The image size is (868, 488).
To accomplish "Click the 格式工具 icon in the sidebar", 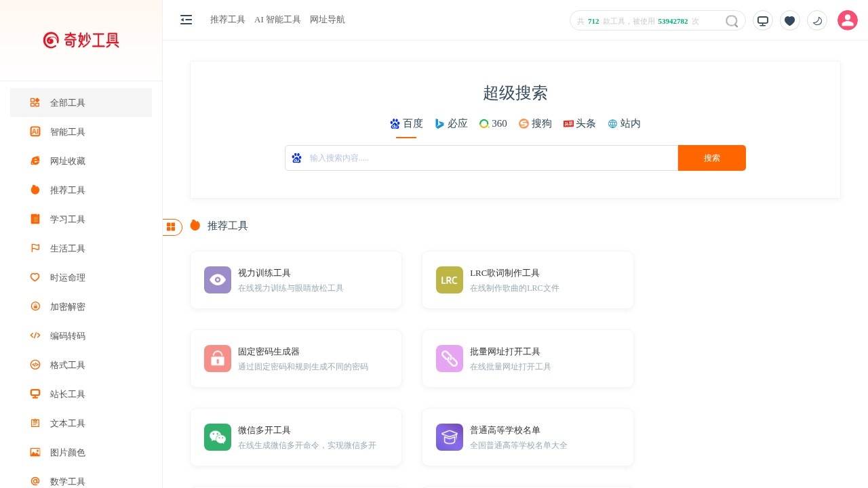I will point(35,365).
